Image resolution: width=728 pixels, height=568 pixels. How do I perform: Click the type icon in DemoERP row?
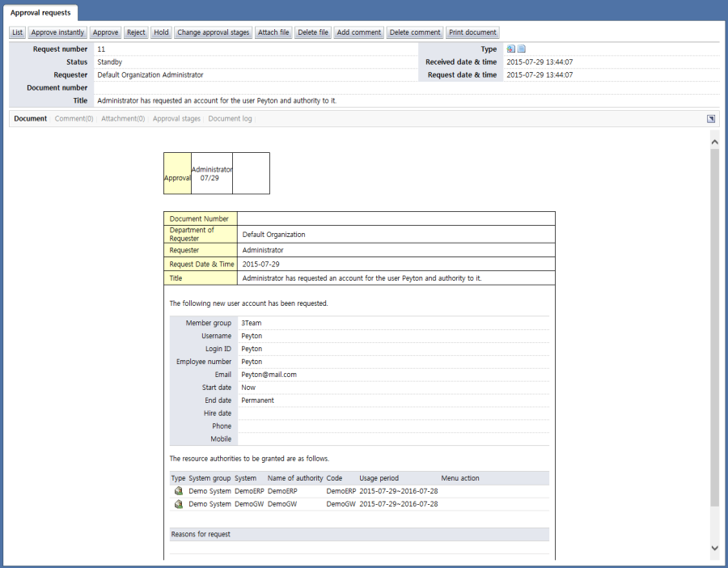[178, 491]
